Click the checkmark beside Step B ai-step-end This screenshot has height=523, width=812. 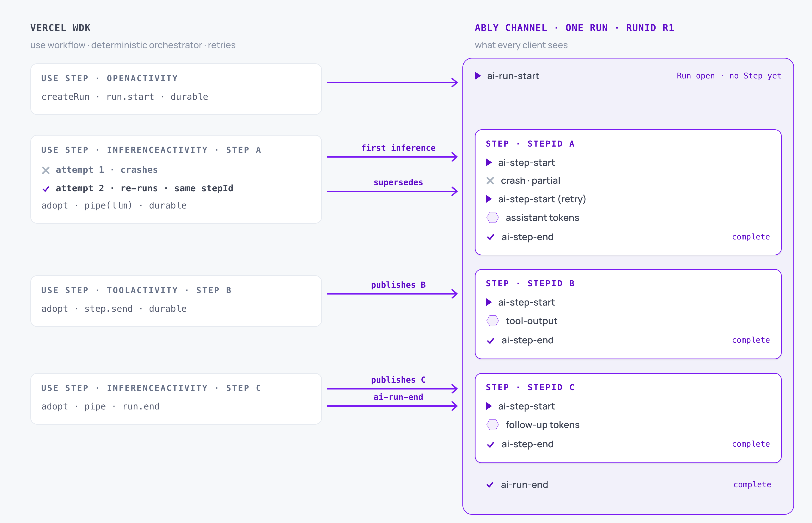(490, 341)
